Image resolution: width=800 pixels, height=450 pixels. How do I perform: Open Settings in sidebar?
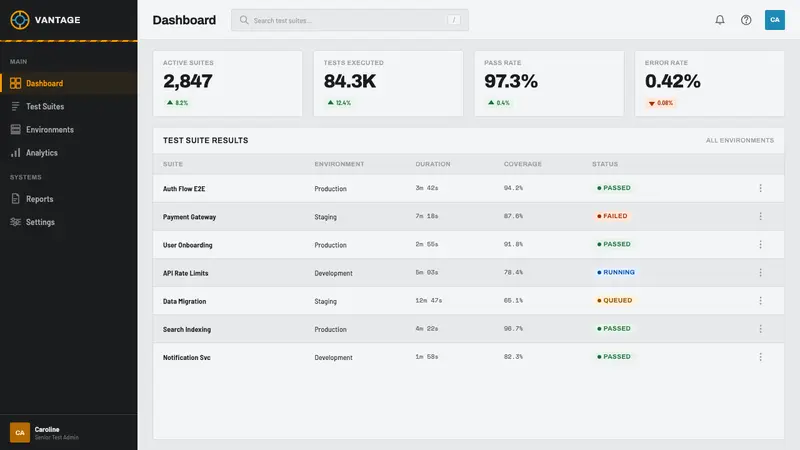[x=69, y=222]
